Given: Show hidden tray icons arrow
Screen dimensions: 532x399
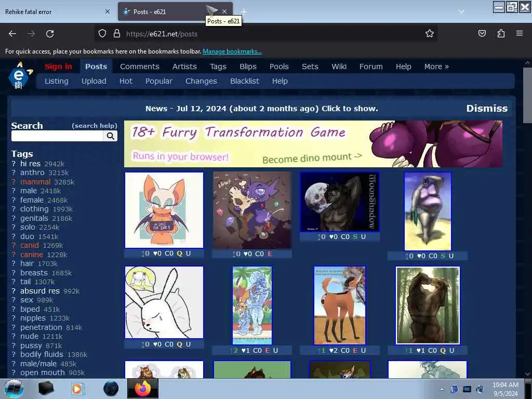Looking at the screenshot, I should (442, 389).
